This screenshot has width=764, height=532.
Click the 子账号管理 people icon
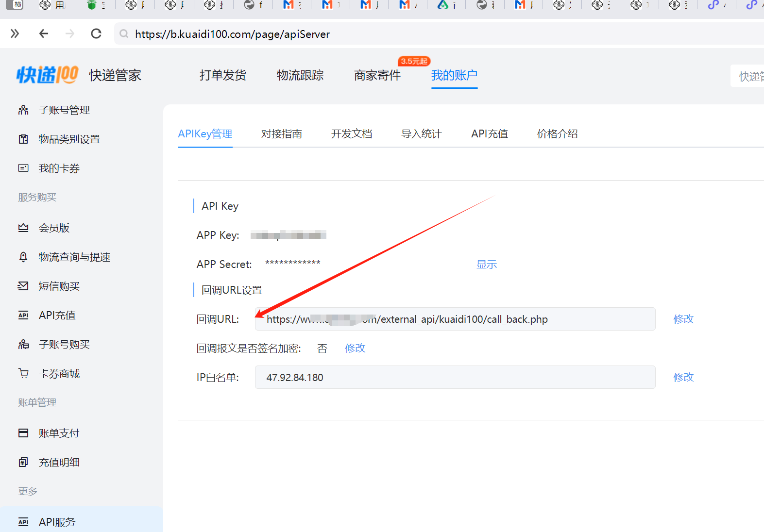click(23, 110)
